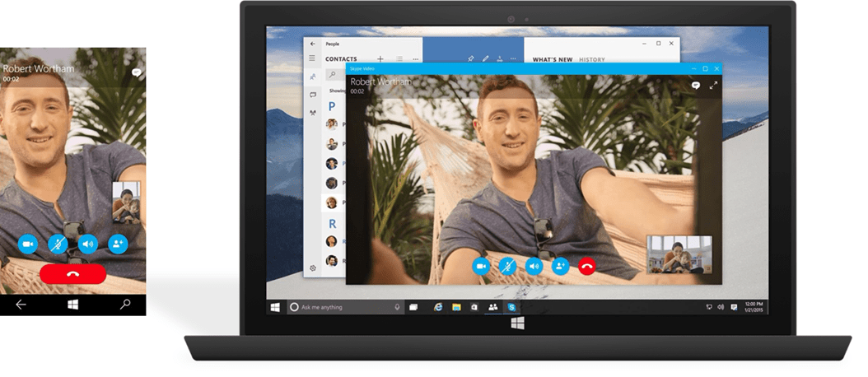Toggle speaker volume on the phone call
Screen dimensions: 868x377
click(88, 244)
